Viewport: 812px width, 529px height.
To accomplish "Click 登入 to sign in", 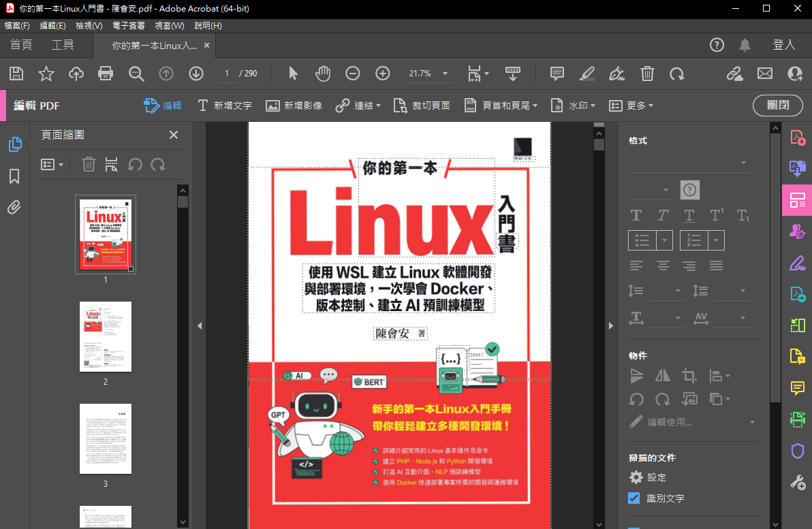I will tap(784, 45).
